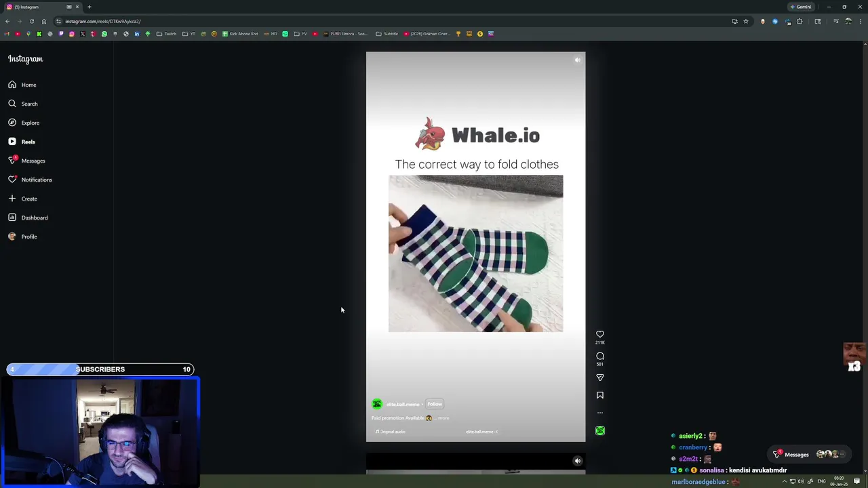Open Profile from sidebar
Viewport: 868px width, 488px height.
22,237
